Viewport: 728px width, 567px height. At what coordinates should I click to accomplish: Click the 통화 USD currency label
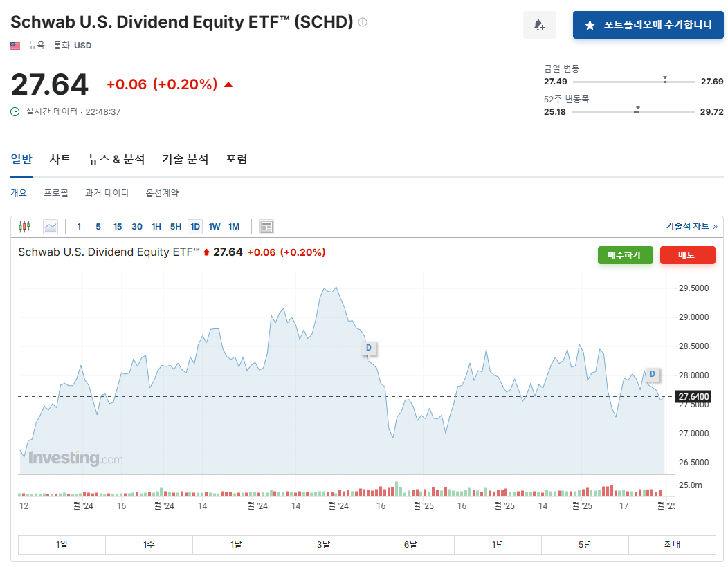pos(73,46)
